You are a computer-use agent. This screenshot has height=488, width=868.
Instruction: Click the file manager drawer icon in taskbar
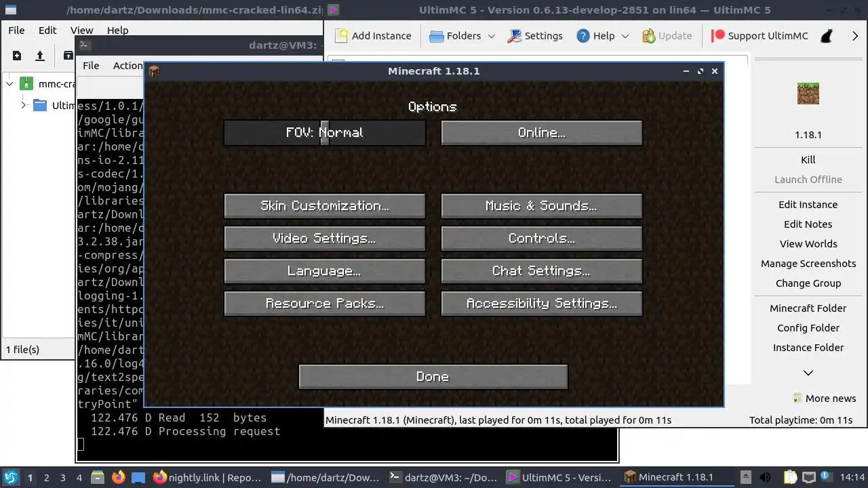click(97, 477)
